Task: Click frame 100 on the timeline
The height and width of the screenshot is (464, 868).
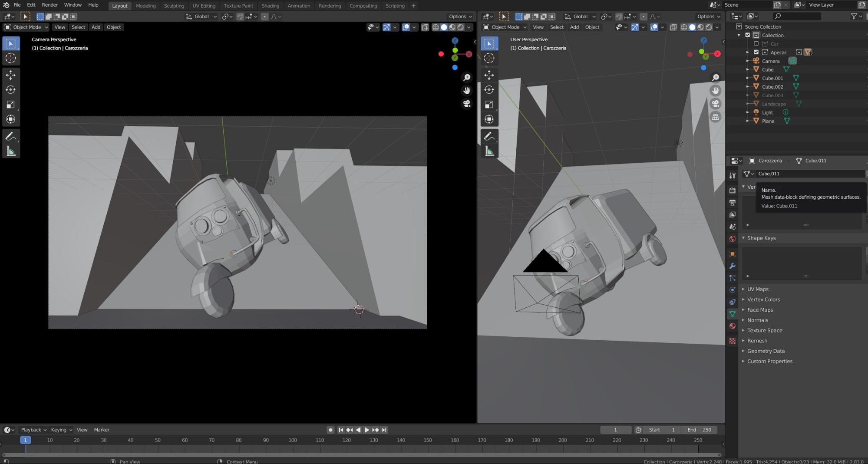Action: [x=293, y=440]
